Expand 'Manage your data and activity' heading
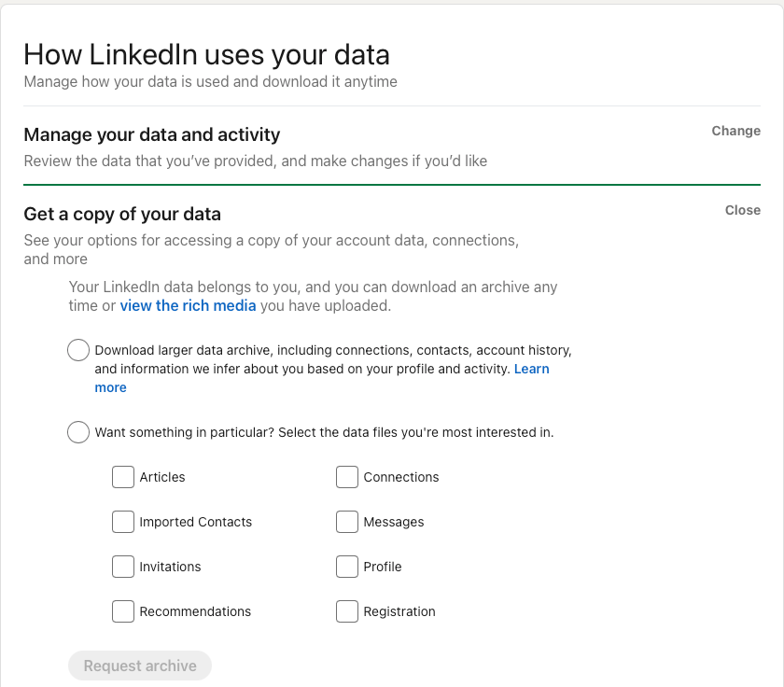Viewport: 784px width, 687px height. 151,134
